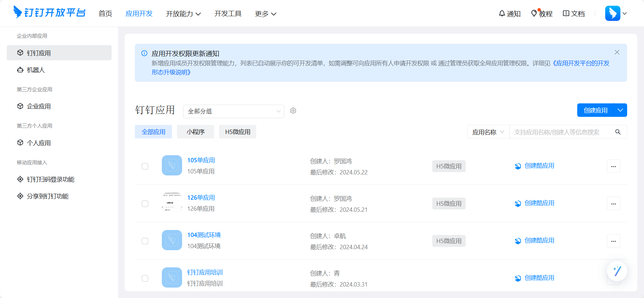Screen dimensions: 644x298
Task: Tick the 104测试环境 checkbox
Action: (145, 241)
